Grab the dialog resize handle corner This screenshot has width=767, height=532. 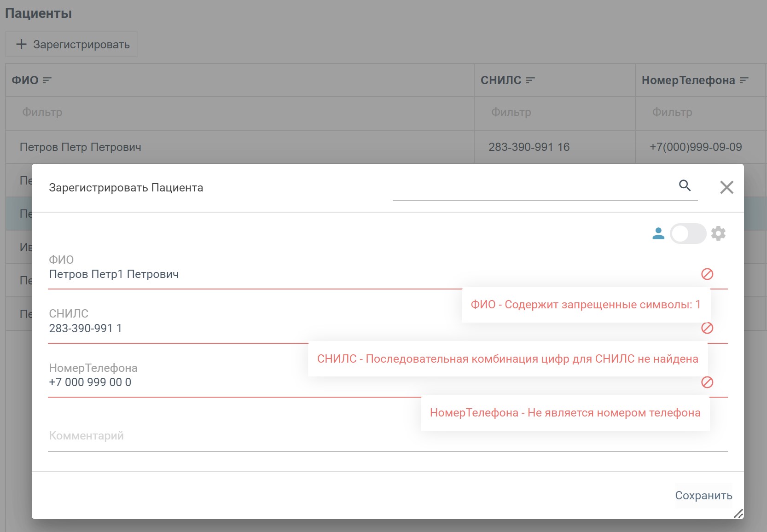coord(738,514)
